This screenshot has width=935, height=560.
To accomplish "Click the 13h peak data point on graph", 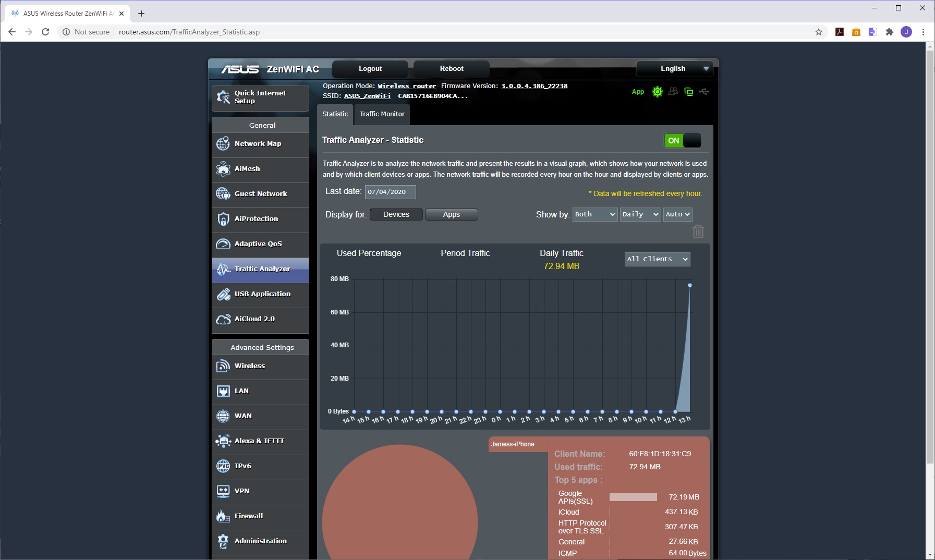I will point(690,285).
